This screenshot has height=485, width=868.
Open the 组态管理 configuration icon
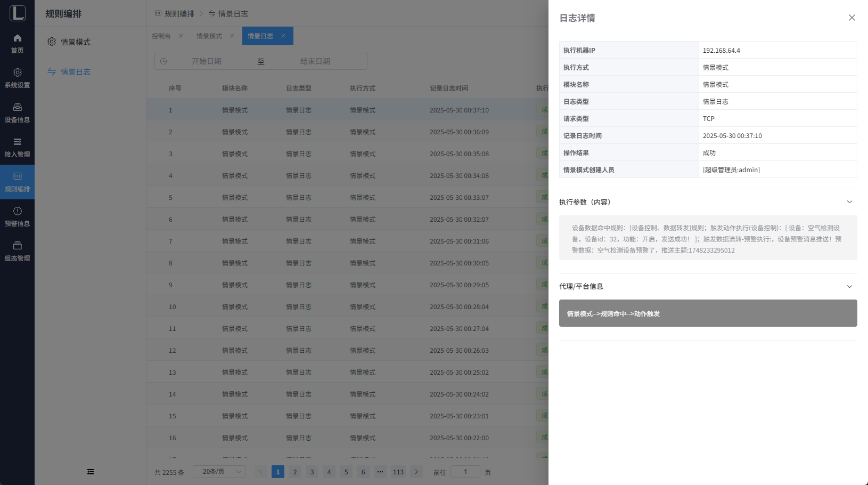(17, 246)
